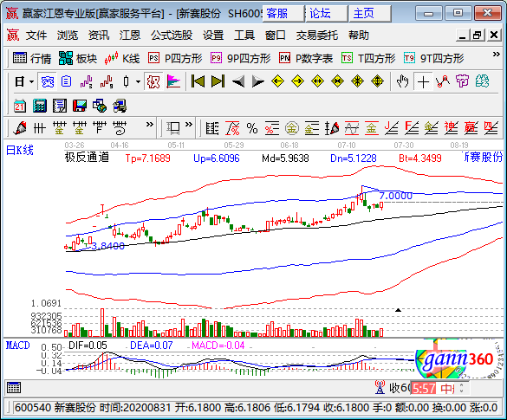Click the purple 节 solar-term icon
Image resolution: width=507 pixels, height=420 pixels.
tap(463, 81)
